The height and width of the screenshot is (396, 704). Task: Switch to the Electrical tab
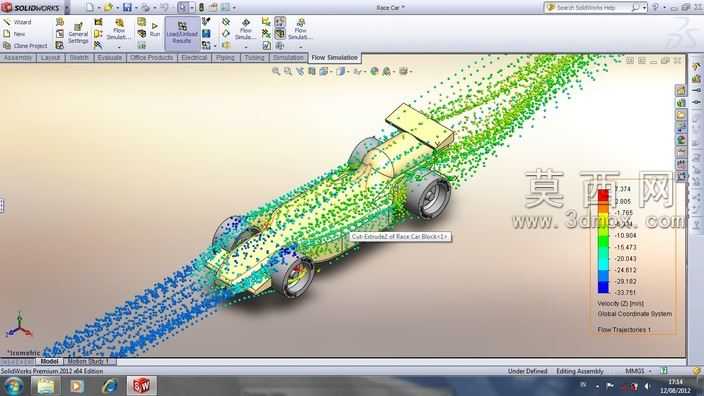[194, 58]
